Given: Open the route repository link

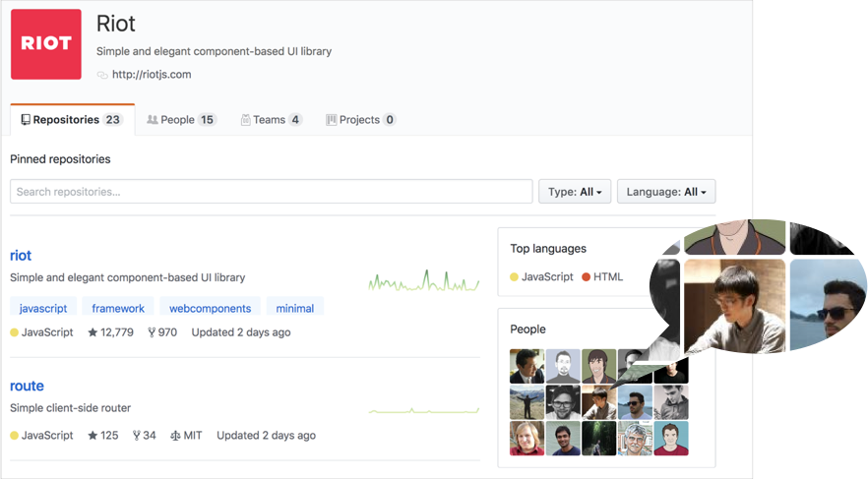Looking at the screenshot, I should click(x=27, y=386).
